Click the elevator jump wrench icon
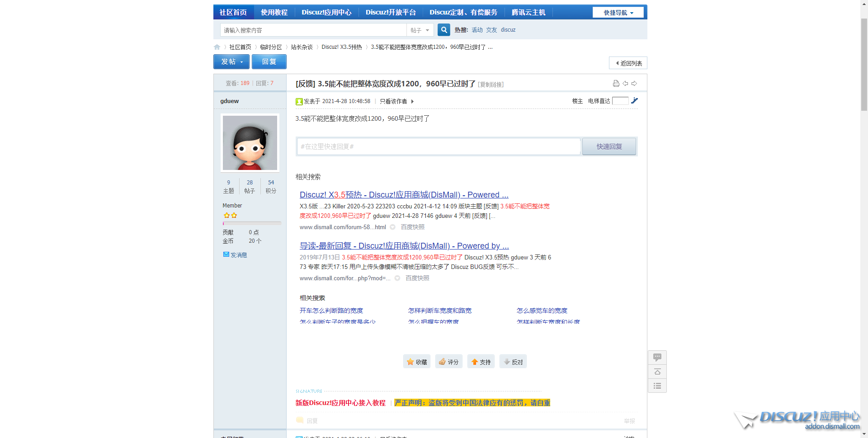The width and height of the screenshot is (868, 438). coord(635,101)
